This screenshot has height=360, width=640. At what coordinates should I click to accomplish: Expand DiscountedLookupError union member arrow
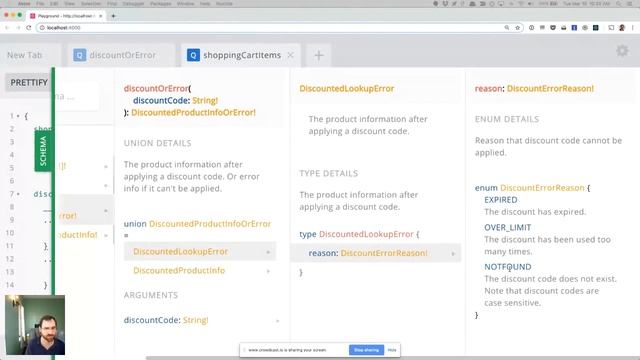point(268,252)
